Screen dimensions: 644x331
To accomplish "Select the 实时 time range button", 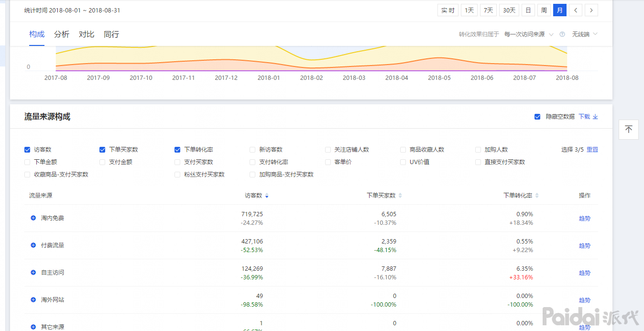I will click(448, 10).
